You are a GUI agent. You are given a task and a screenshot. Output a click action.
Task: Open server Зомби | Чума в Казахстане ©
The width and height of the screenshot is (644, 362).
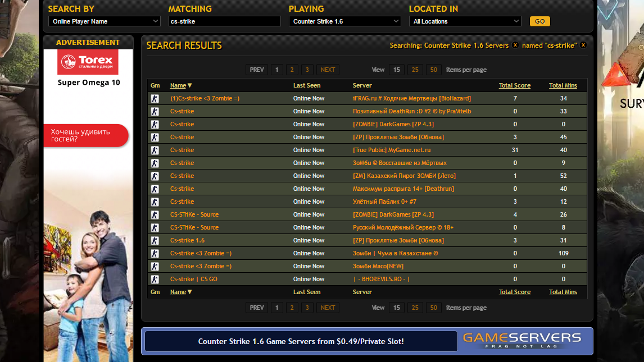click(396, 253)
